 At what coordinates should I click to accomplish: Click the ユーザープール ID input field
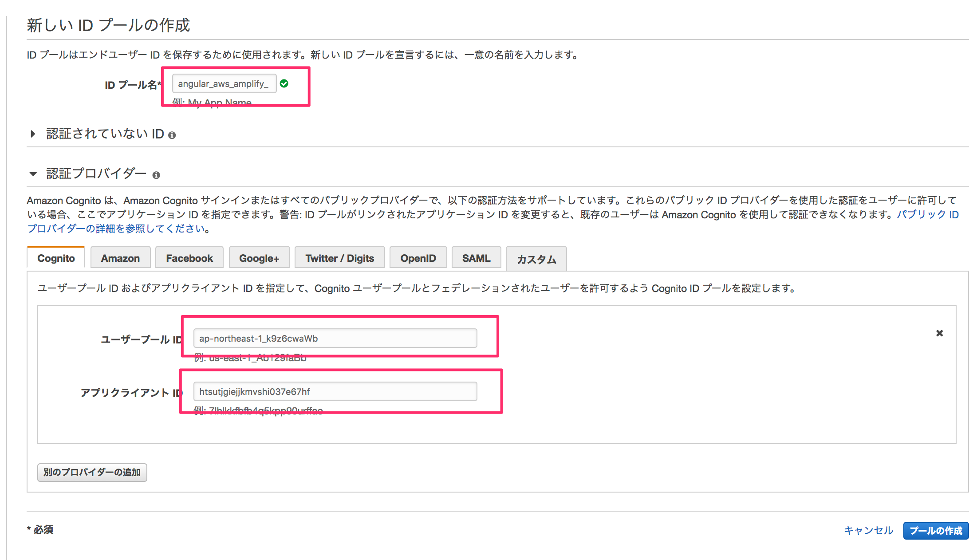[335, 338]
